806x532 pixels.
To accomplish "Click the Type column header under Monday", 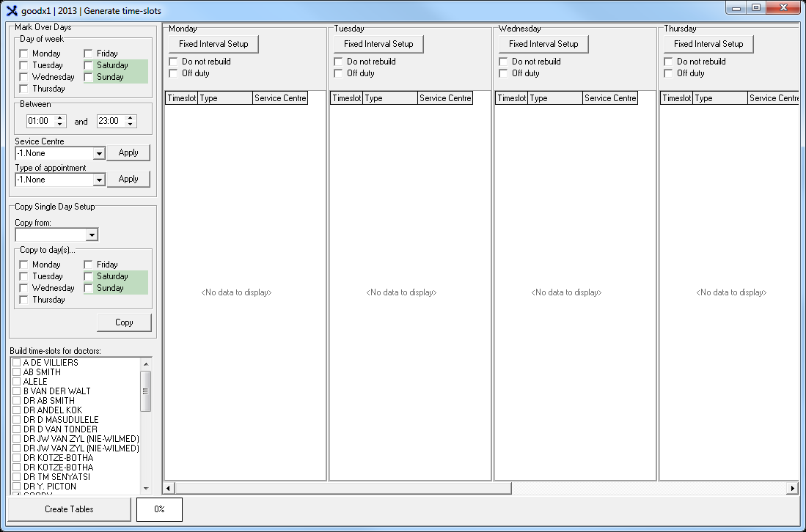I will [224, 98].
